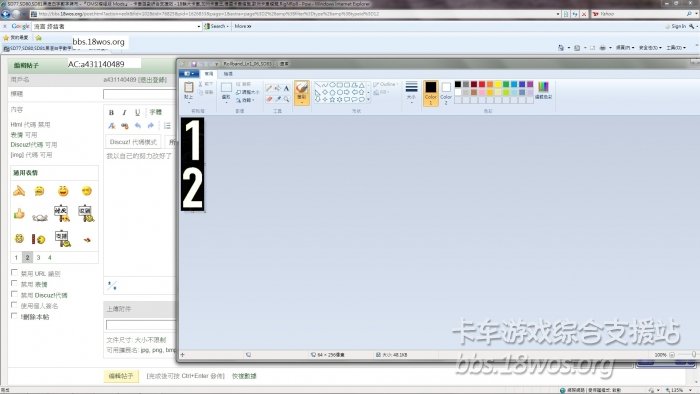
Task: Switch to Paint's View ribbon tab
Action: click(x=228, y=74)
